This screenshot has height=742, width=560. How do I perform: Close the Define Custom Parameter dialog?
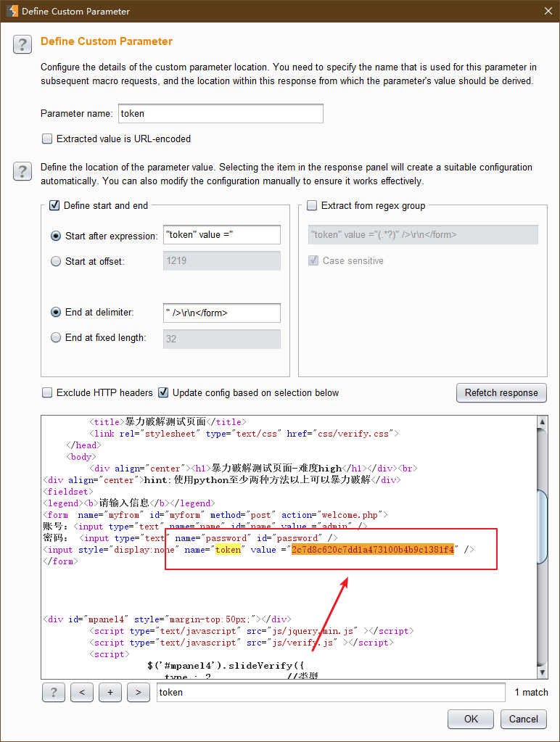point(545,11)
